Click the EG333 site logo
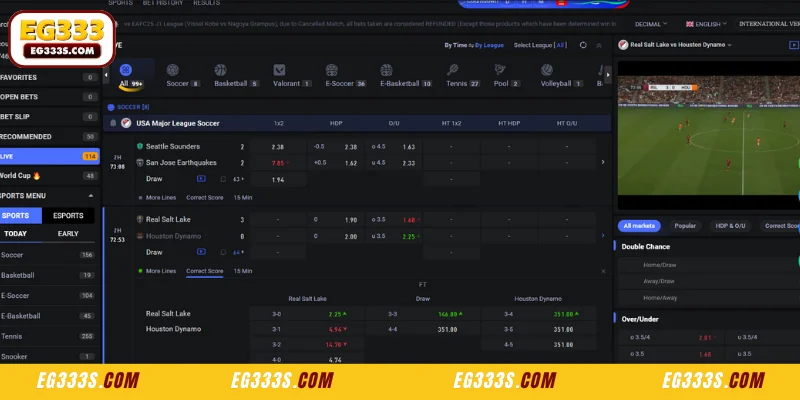The width and height of the screenshot is (800, 400). [62, 39]
